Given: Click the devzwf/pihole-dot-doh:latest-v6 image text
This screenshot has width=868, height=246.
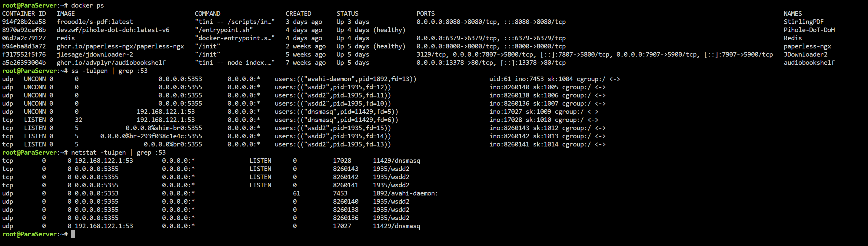Looking at the screenshot, I should [113, 30].
